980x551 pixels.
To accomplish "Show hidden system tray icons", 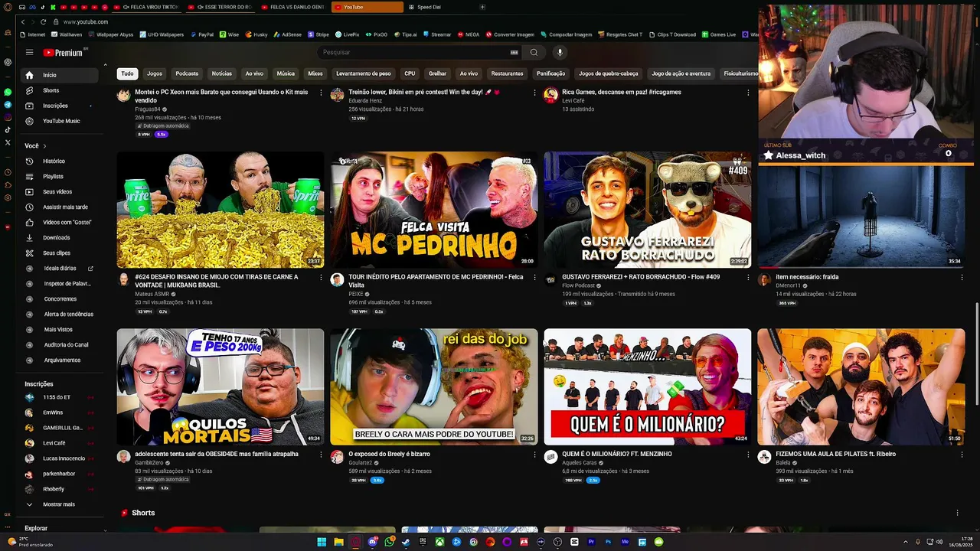I will 906,542.
